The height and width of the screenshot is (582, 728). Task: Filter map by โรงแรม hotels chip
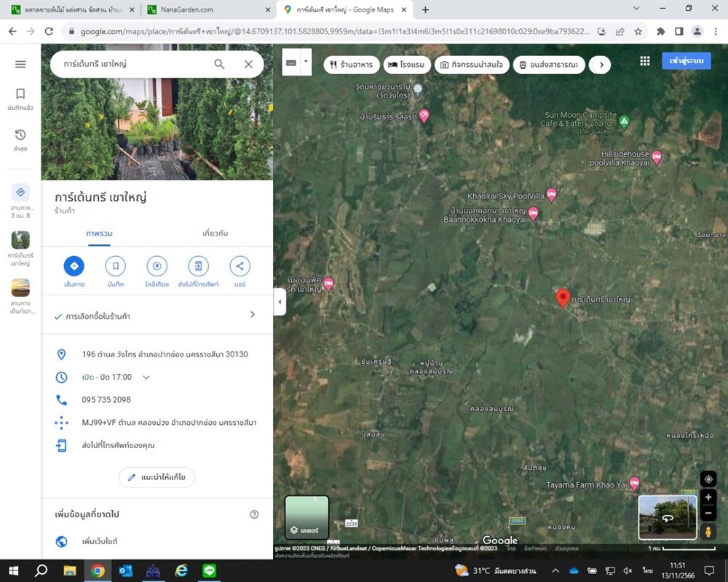point(405,65)
